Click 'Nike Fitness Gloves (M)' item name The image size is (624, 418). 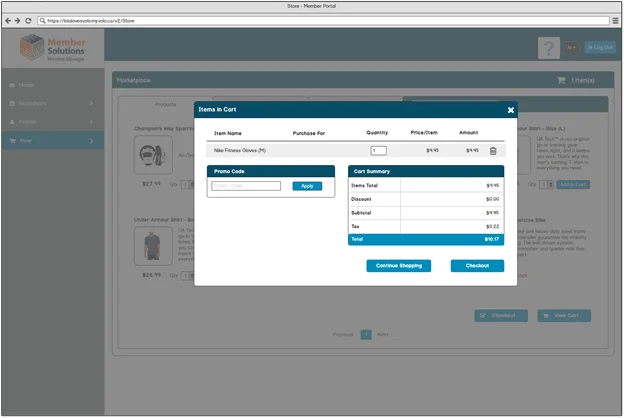click(240, 150)
